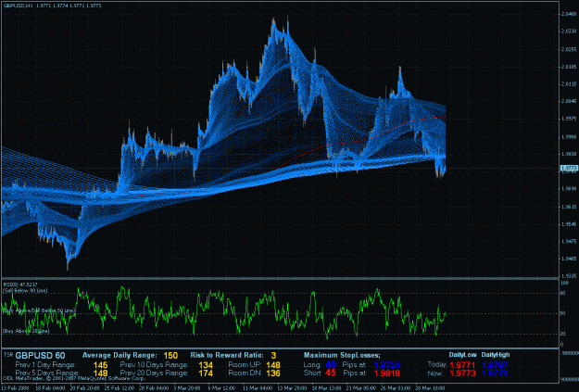Click the '25 Feb 12:00' time axis label
Viewport: 579px width, 392px height.
[120, 388]
